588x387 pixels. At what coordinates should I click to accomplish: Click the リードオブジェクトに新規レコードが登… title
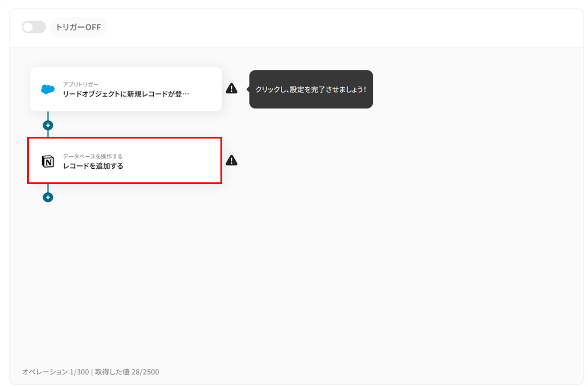[x=126, y=94]
